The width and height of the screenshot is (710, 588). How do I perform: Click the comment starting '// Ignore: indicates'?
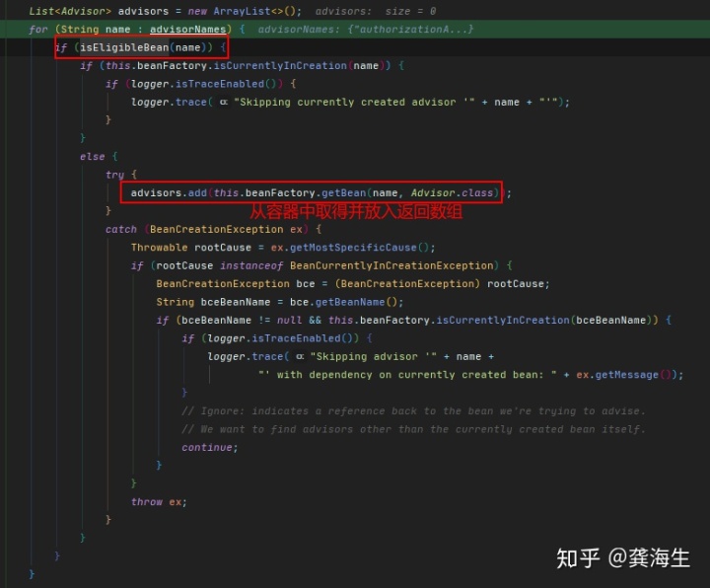(x=413, y=411)
